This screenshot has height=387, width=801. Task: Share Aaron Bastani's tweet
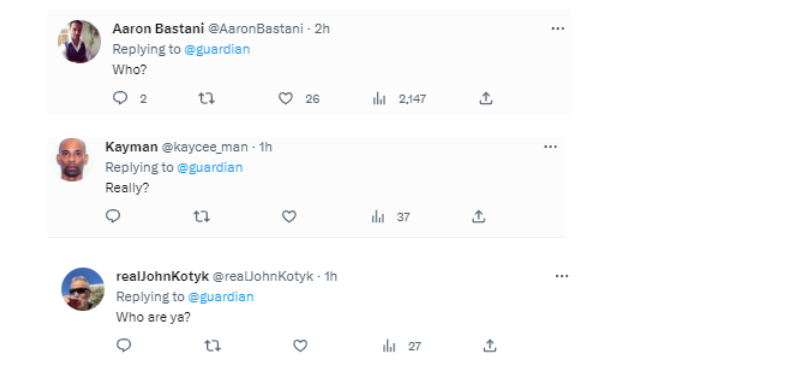(486, 98)
